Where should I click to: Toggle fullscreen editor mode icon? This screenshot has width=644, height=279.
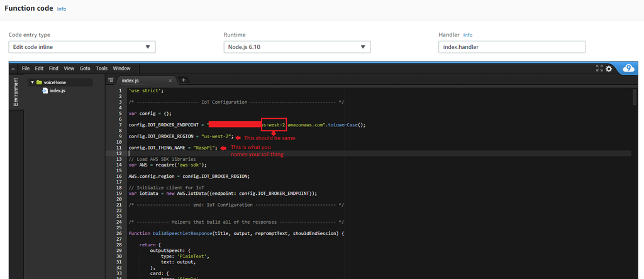coord(599,68)
